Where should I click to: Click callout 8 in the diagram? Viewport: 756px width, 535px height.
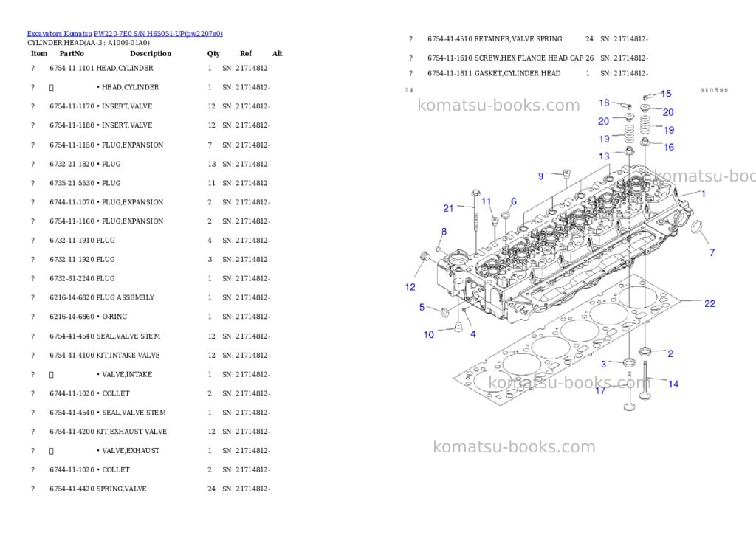click(x=444, y=232)
